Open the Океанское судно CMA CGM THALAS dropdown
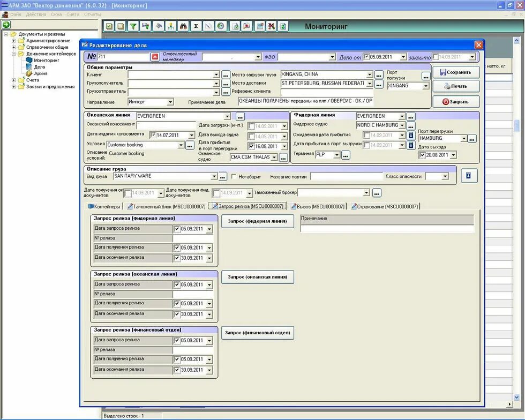Viewport: 525px width, 420px height. tap(274, 157)
